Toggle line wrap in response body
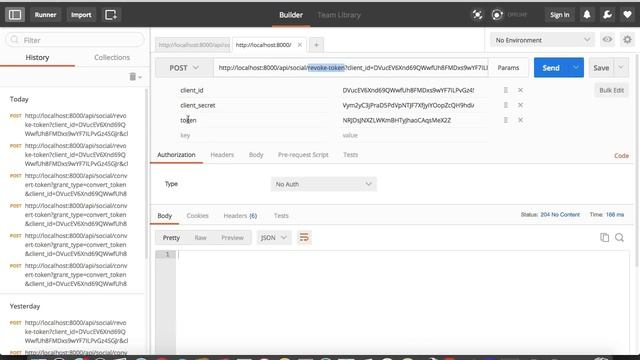The width and height of the screenshot is (640, 360). tap(304, 237)
